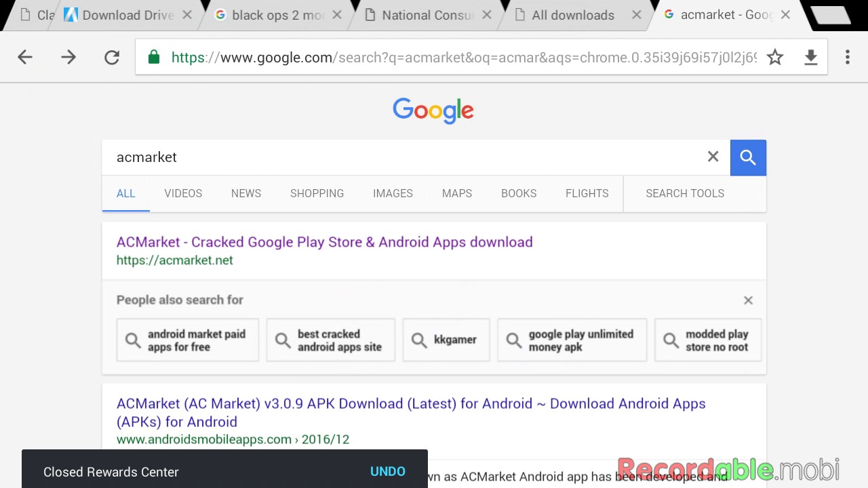Select the VIDEOS results filter
The image size is (868, 488).
183,193
